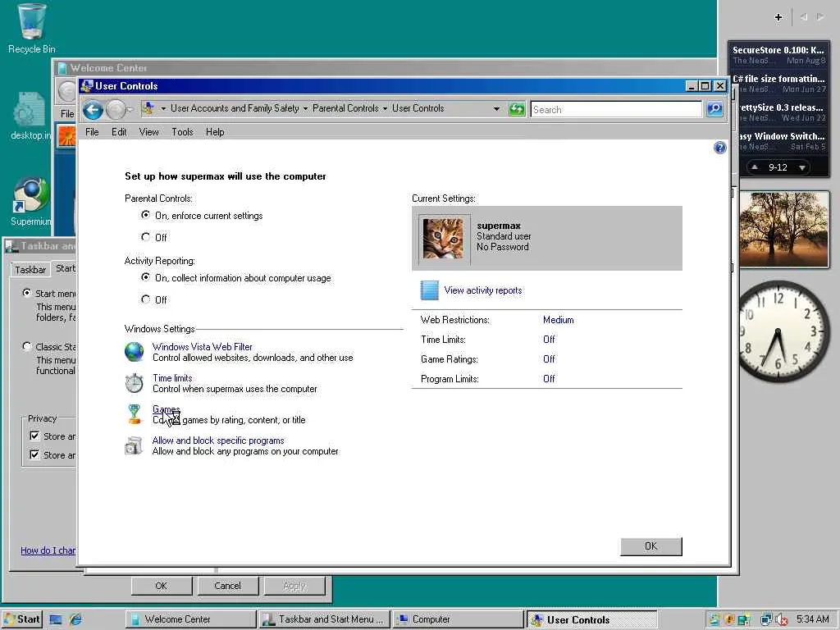
Task: Launch Internet Explorer from quick launch
Action: (x=75, y=619)
